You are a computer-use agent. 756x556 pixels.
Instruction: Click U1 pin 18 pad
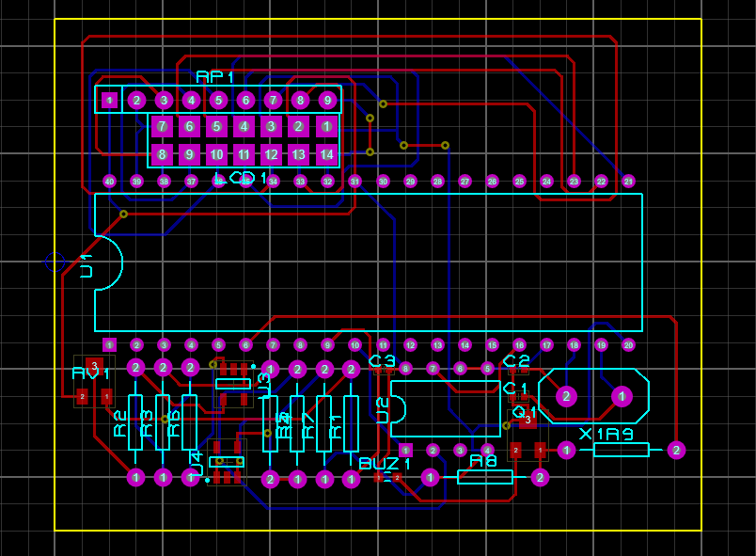point(574,344)
